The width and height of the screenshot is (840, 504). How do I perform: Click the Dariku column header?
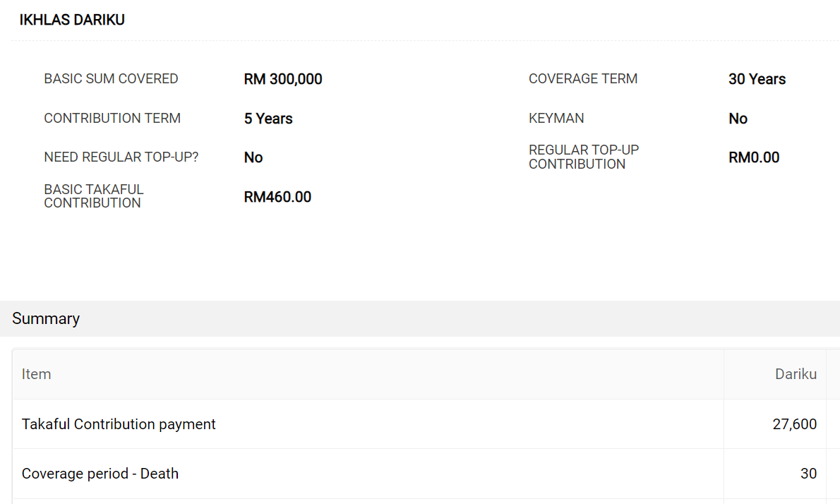point(796,374)
